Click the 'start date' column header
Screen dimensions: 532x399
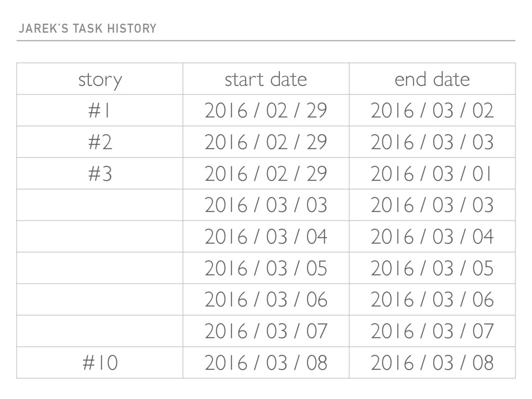(266, 79)
